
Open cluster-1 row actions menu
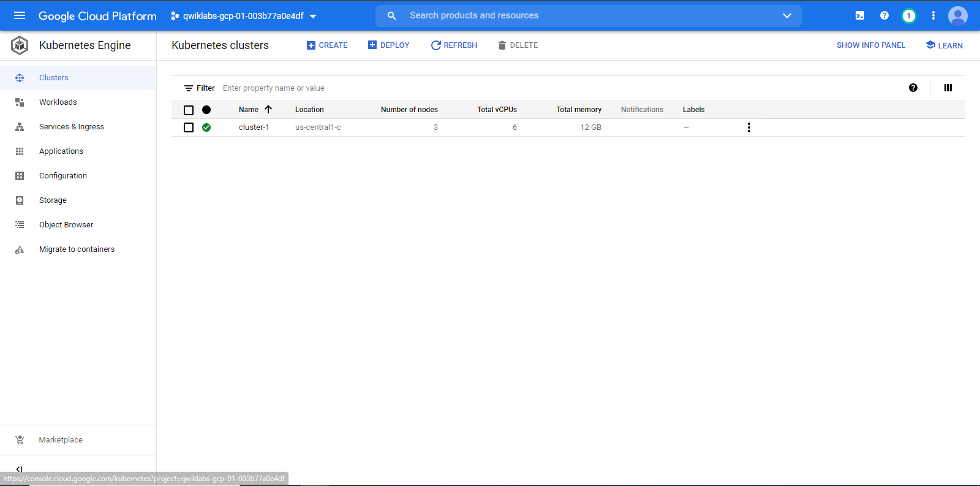tap(748, 127)
